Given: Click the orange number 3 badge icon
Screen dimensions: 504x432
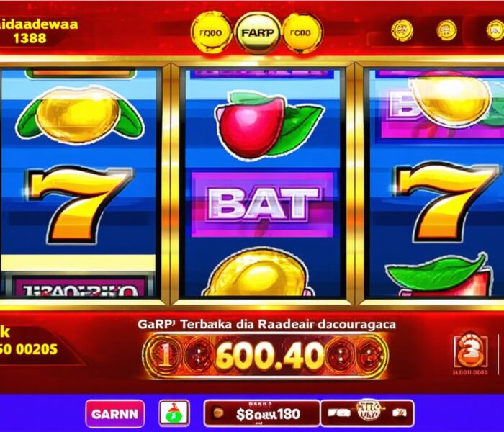Looking at the screenshot, I should [471, 351].
